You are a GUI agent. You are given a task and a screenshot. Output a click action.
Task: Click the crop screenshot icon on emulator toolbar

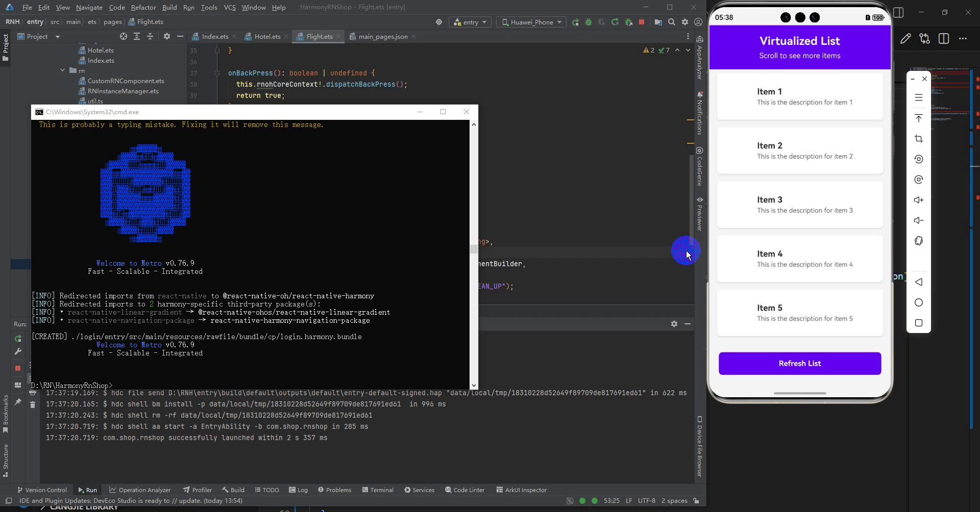click(x=919, y=139)
